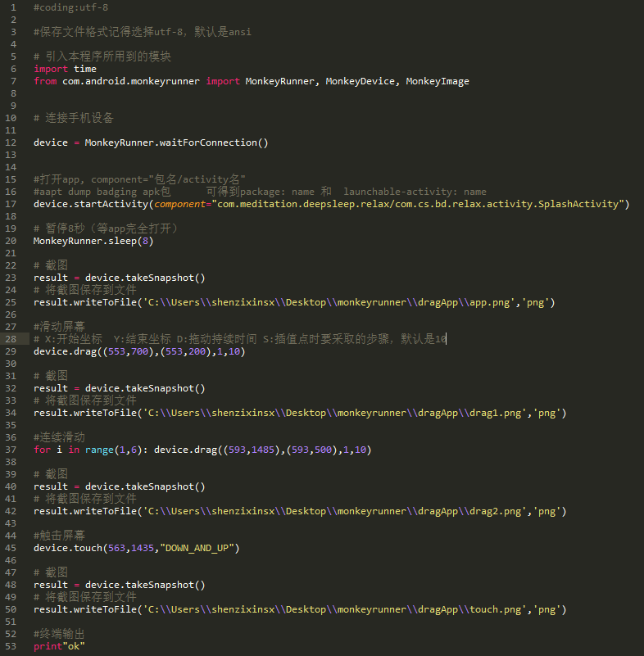
Task: Click the 'touch.png' file path string
Action: (x=335, y=609)
